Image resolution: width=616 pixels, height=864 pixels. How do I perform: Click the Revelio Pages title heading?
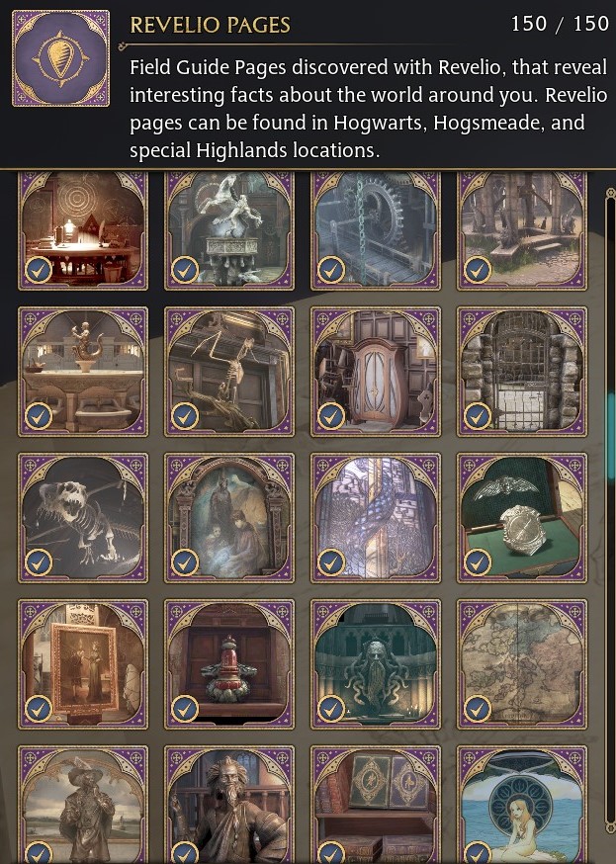point(210,25)
